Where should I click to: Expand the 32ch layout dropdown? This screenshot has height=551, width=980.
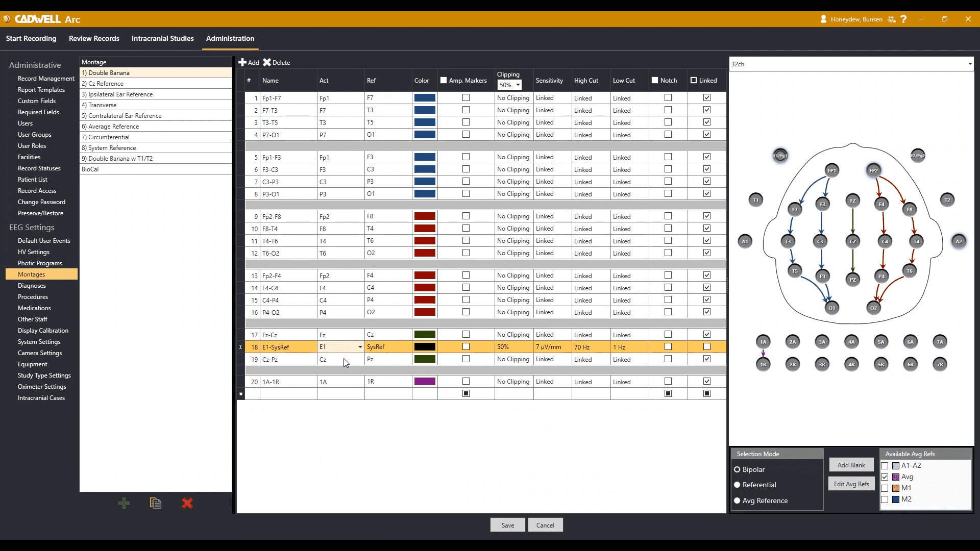pyautogui.click(x=970, y=64)
